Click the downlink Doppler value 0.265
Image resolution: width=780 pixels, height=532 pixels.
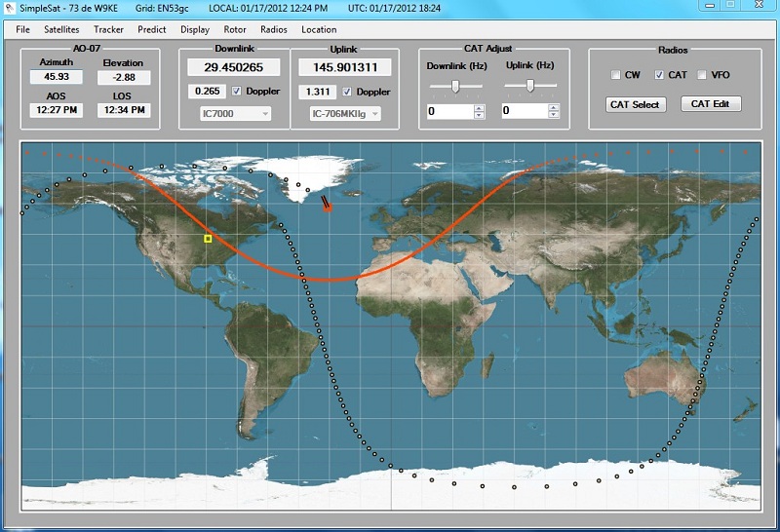point(208,92)
